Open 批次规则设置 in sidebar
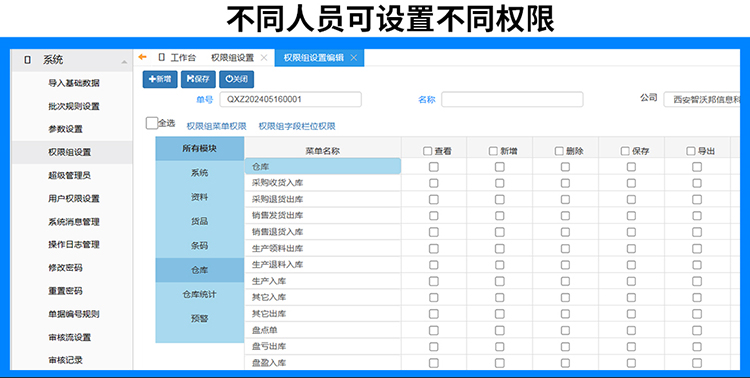Screen dimensions: 750x378 tap(74, 106)
